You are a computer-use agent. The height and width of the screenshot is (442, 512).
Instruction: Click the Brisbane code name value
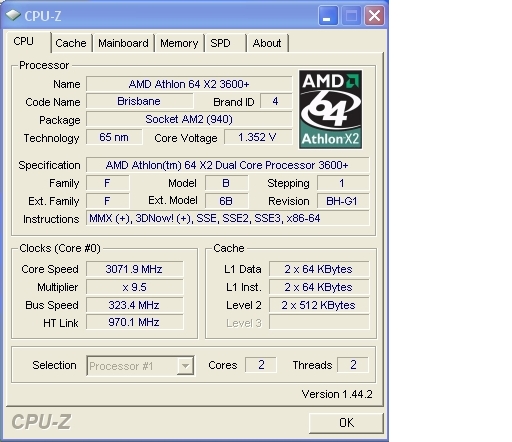(139, 101)
